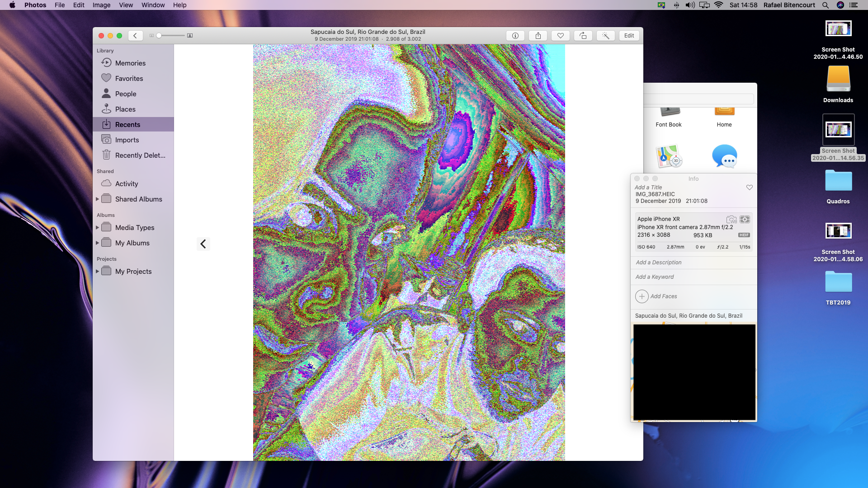
Task: Expand the Shared Albums disclosure triangle
Action: [97, 199]
